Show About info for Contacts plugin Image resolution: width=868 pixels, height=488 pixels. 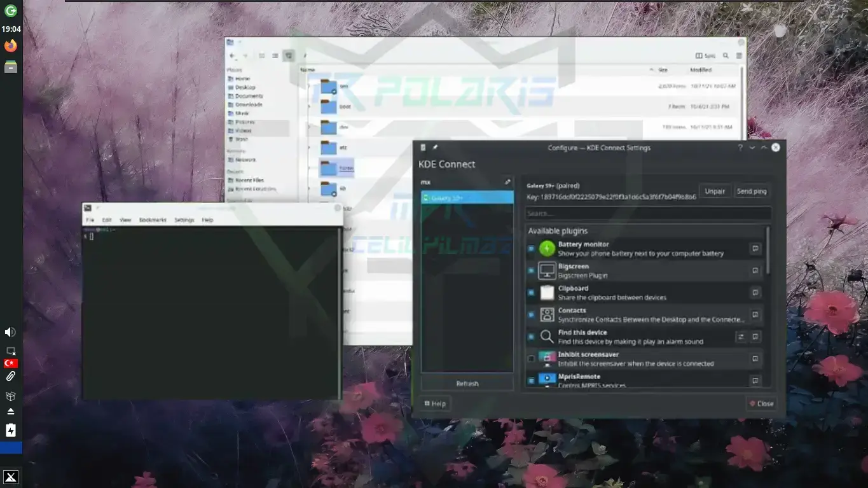coord(755,315)
